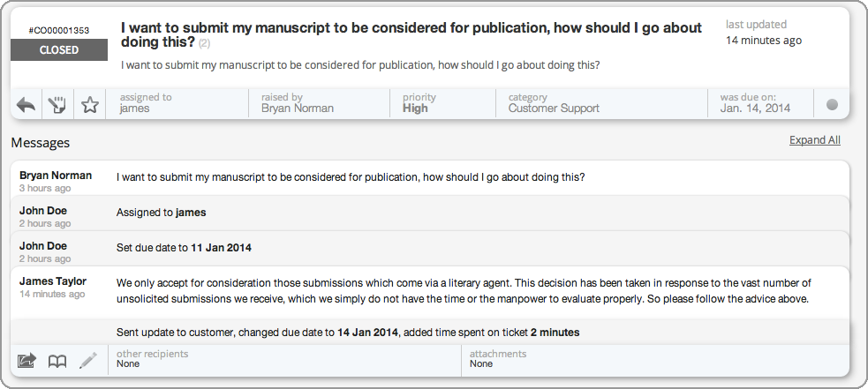The width and height of the screenshot is (868, 389).
Task: Click the attachments field
Action: pyautogui.click(x=655, y=358)
